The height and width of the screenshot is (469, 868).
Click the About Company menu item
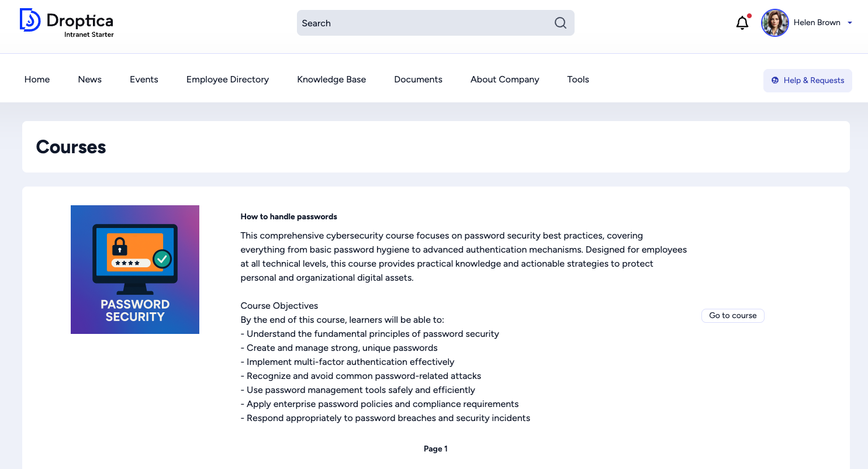click(x=504, y=80)
